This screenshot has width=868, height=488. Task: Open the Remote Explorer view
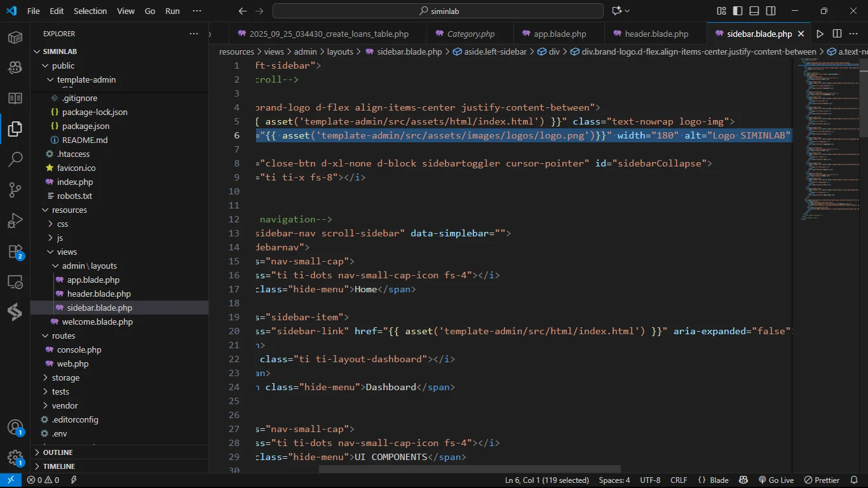pyautogui.click(x=15, y=282)
